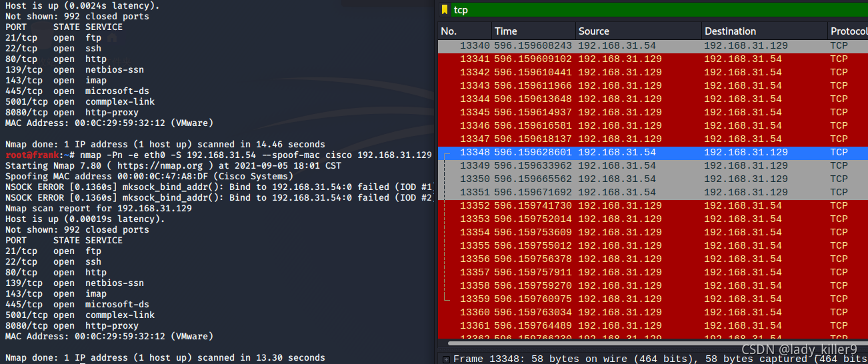Select packet number 13342 row
Viewport: 868px width, 364px height.
click(653, 73)
